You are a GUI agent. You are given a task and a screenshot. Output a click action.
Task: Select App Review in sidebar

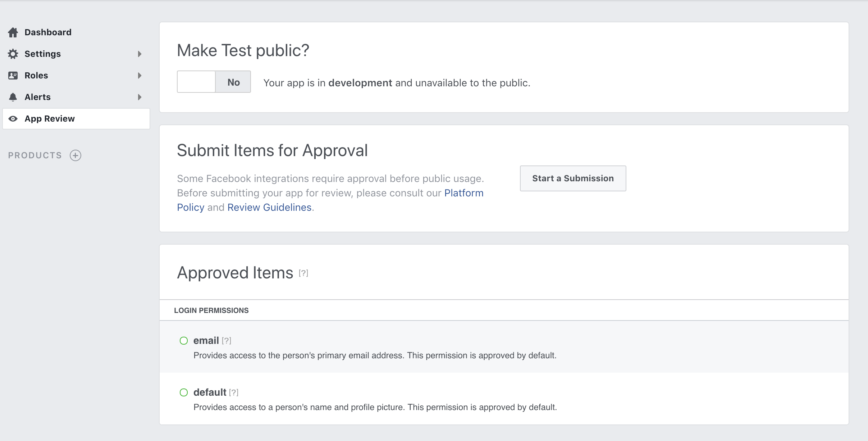(x=50, y=119)
